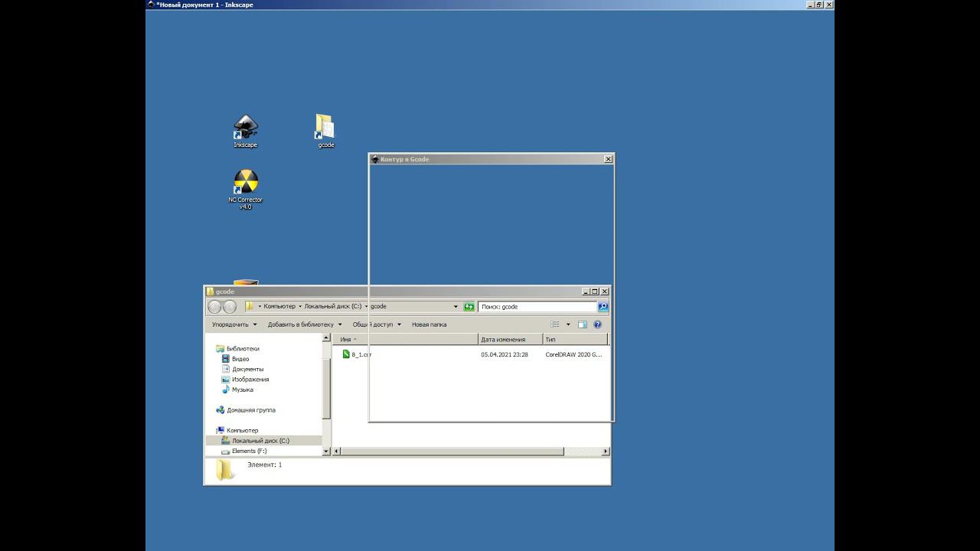Click the CorelDRAW 2020 G... type cell
The image size is (980, 551).
click(573, 354)
